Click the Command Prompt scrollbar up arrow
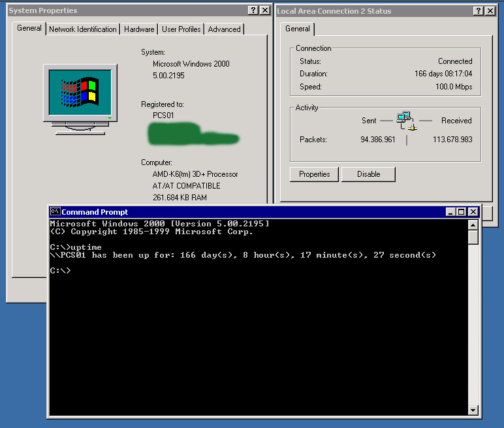This screenshot has height=428, width=504. click(473, 225)
